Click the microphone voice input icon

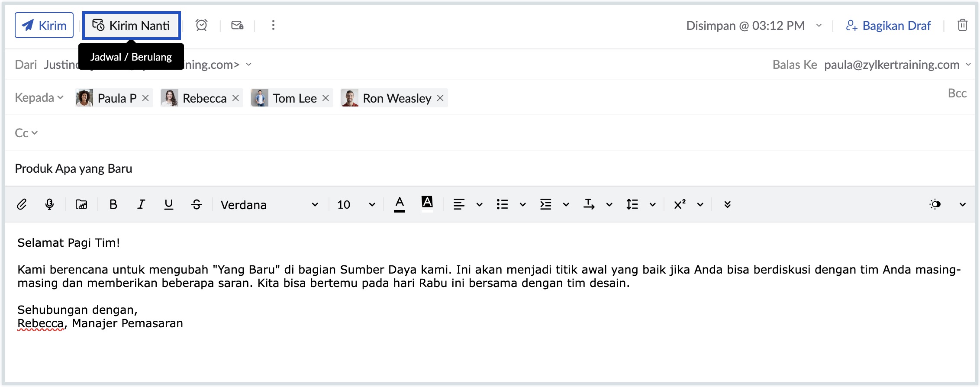point(49,204)
